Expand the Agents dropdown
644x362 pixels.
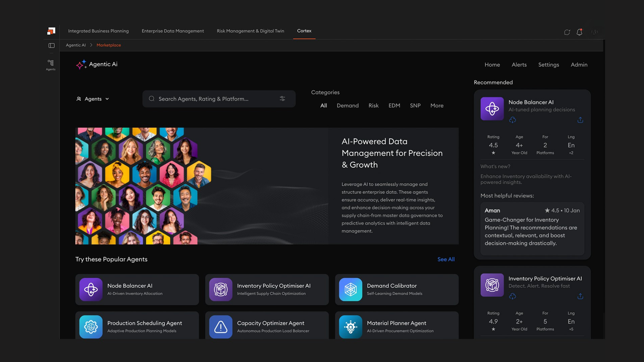[x=93, y=99]
